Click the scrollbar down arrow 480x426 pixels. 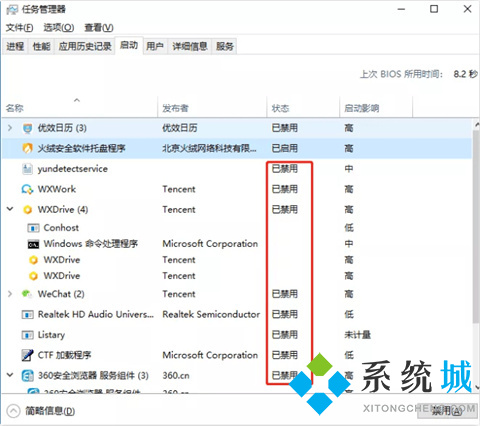477,387
